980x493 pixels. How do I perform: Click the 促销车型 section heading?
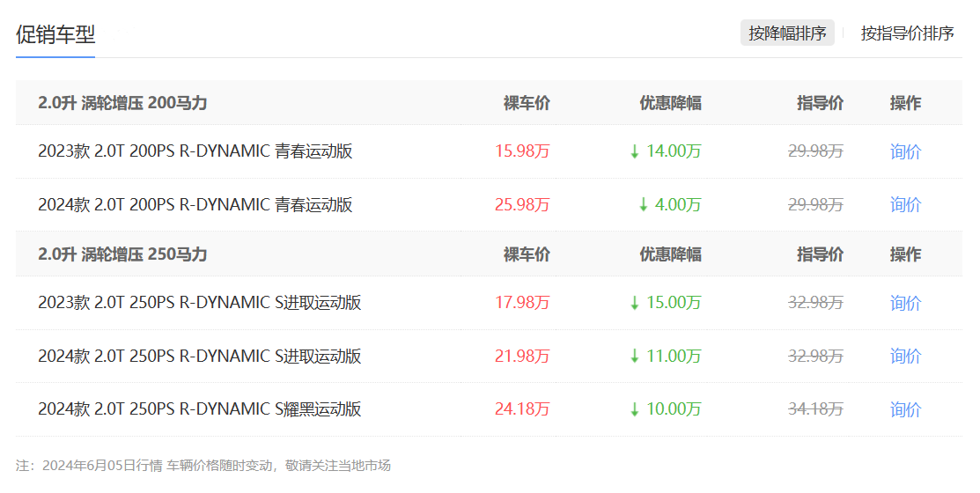click(x=55, y=35)
